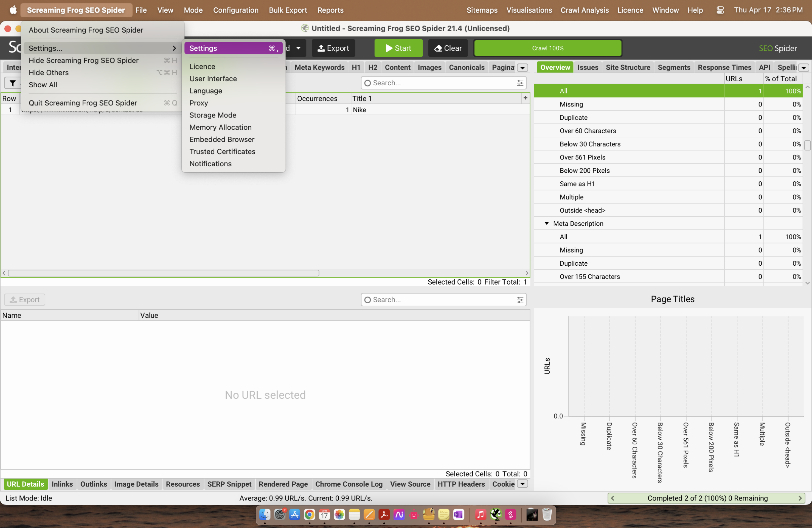Open the Photos app in the dock
812x528 pixels.
(339, 514)
